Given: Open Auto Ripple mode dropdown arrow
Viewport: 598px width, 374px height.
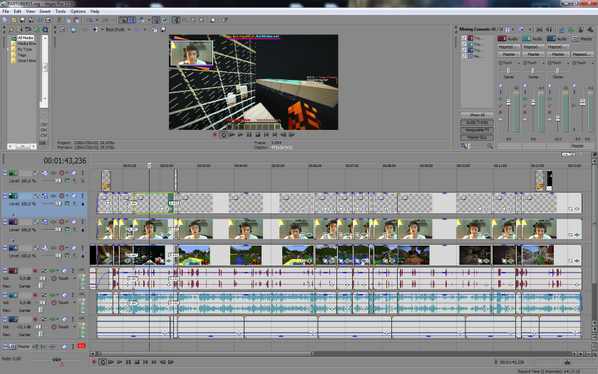Looking at the screenshot, I should point(149,20).
